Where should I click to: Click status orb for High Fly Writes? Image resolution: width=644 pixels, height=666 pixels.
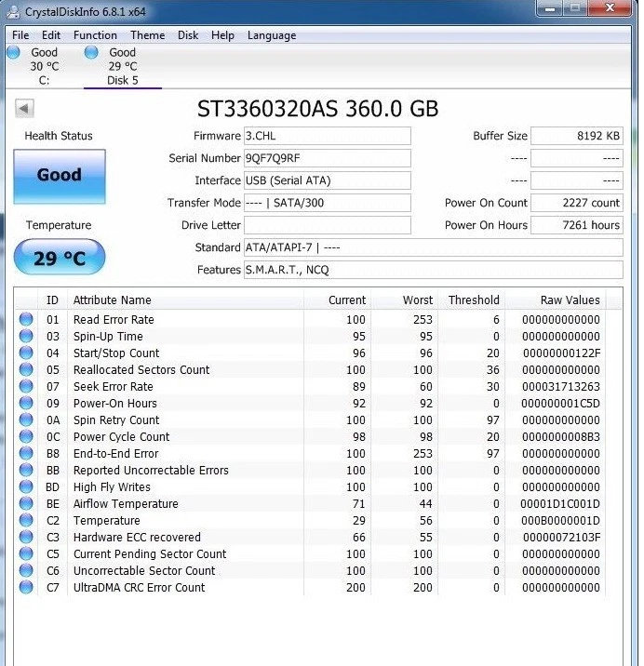tap(26, 486)
